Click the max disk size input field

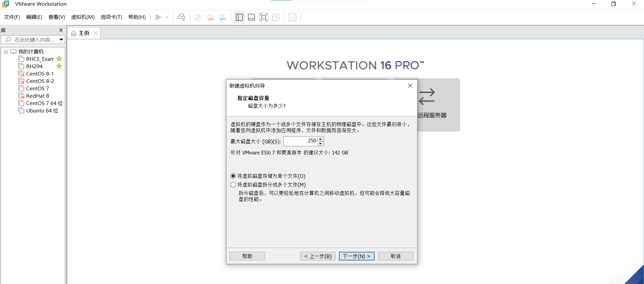[x=300, y=141]
